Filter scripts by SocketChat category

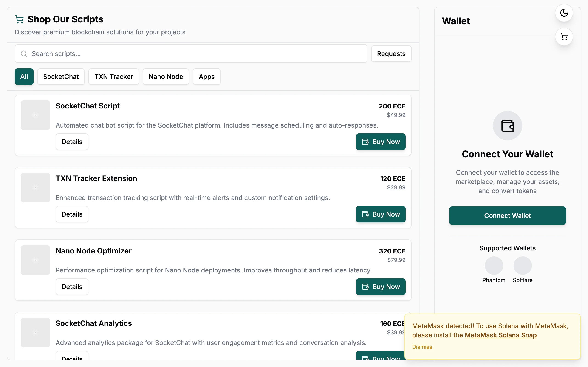pos(61,77)
